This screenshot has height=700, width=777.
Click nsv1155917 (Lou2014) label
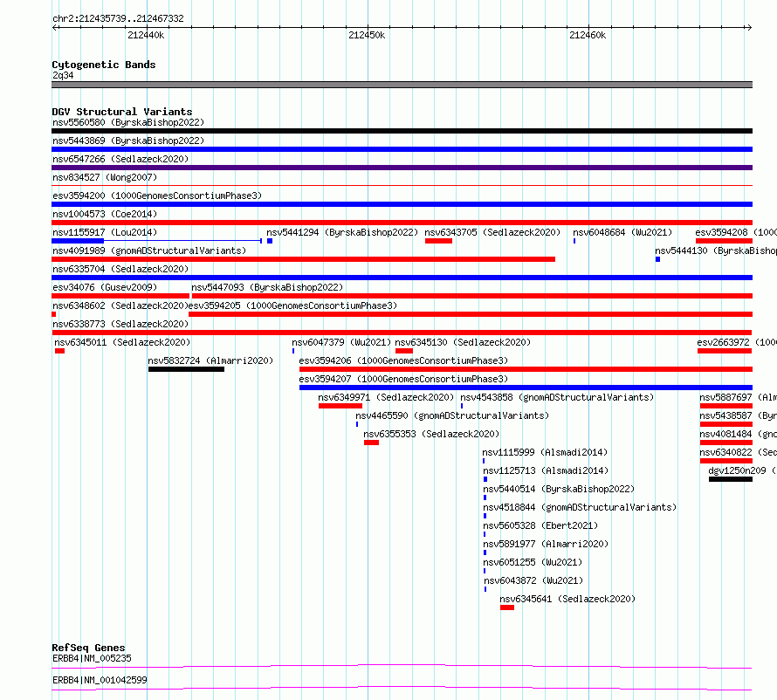(105, 232)
